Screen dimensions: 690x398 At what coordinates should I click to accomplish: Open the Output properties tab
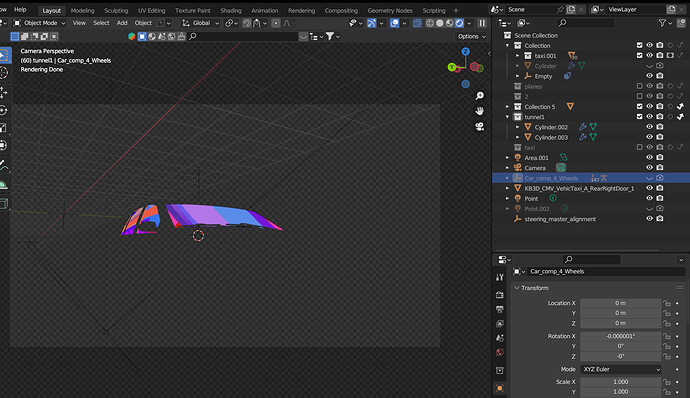[x=499, y=309]
